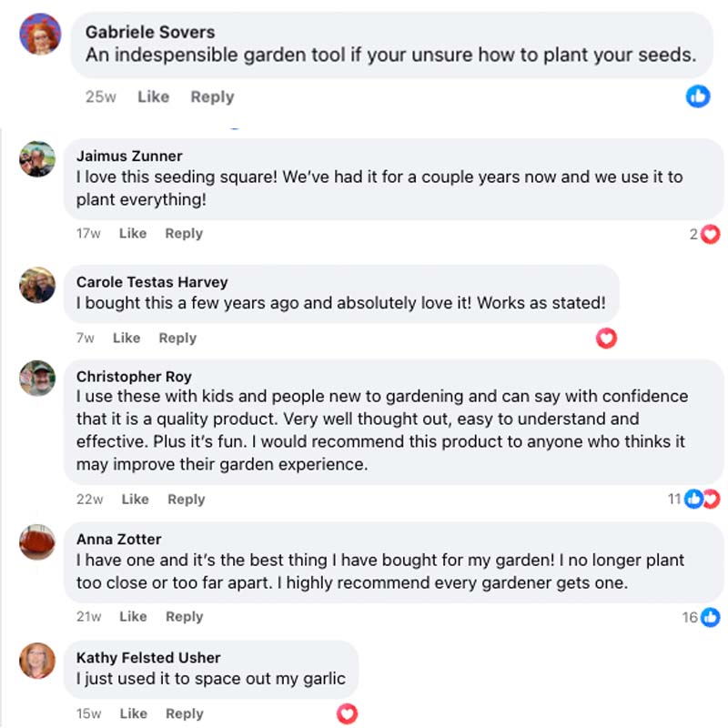Image resolution: width=728 pixels, height=728 pixels.
Task: Reply to Carole Testas Harvey's comment
Action: tap(177, 338)
